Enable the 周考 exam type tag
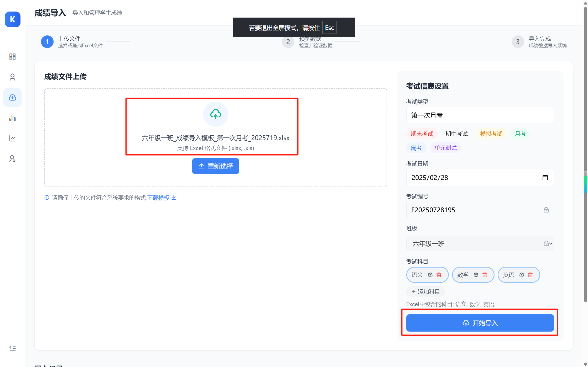This screenshot has height=367, width=588. (416, 148)
